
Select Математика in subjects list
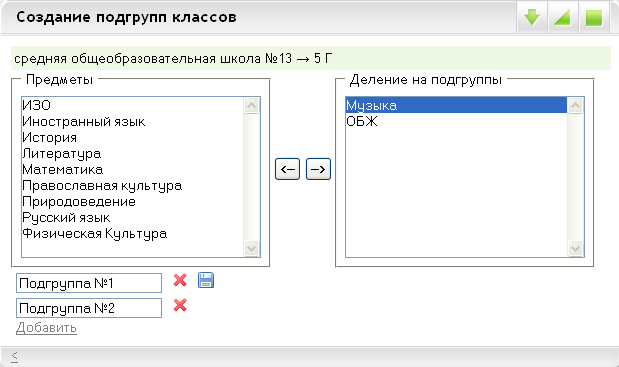(x=133, y=170)
